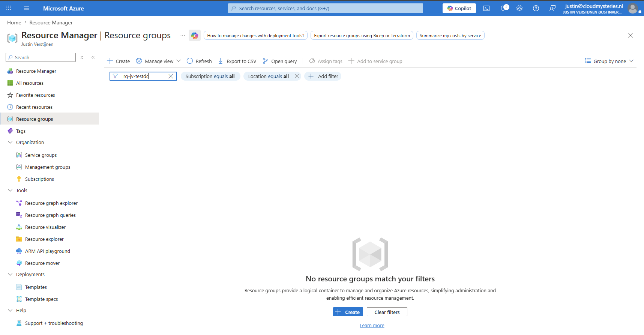Click the top search resources field

coord(326,8)
